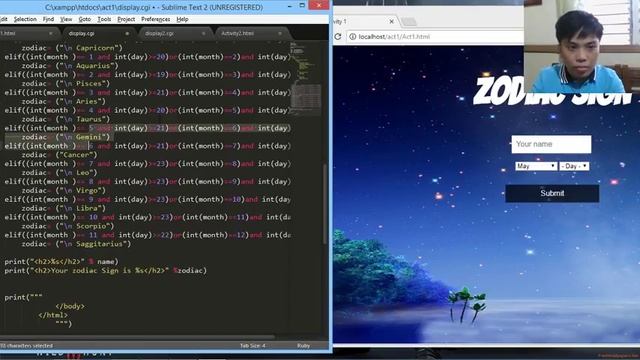Screen dimensions: 640x360
Task: Click the unsaved dot on display.cgi tab
Action: coord(127,33)
